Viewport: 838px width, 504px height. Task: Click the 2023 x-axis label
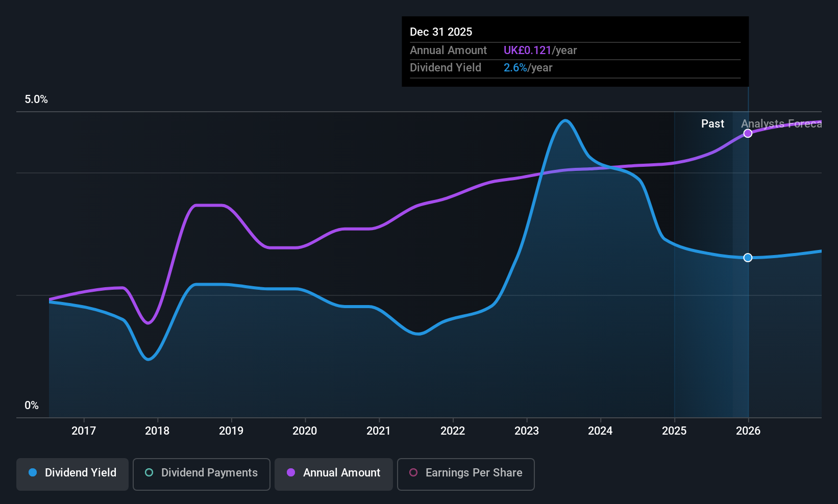[527, 431]
